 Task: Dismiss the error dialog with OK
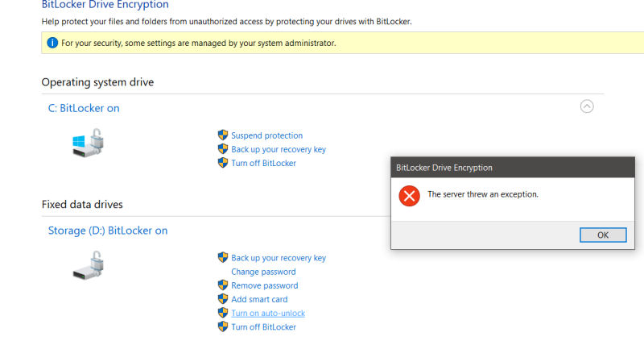coord(603,235)
